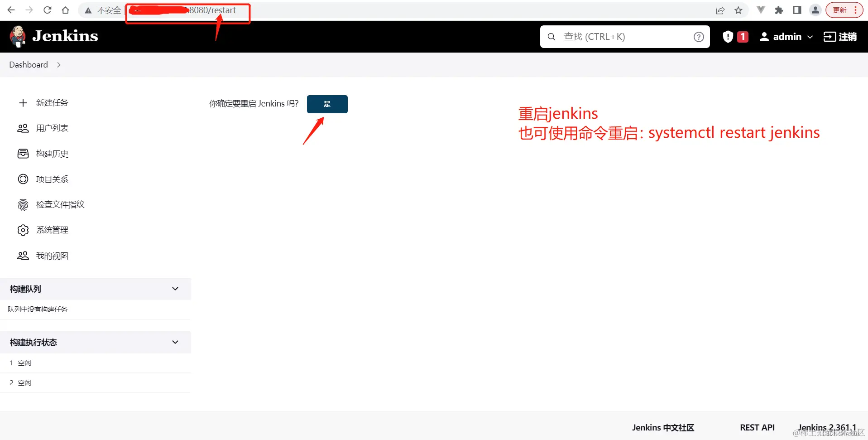Click the 构建队列 header text
Image resolution: width=868 pixels, height=440 pixels.
tap(25, 289)
